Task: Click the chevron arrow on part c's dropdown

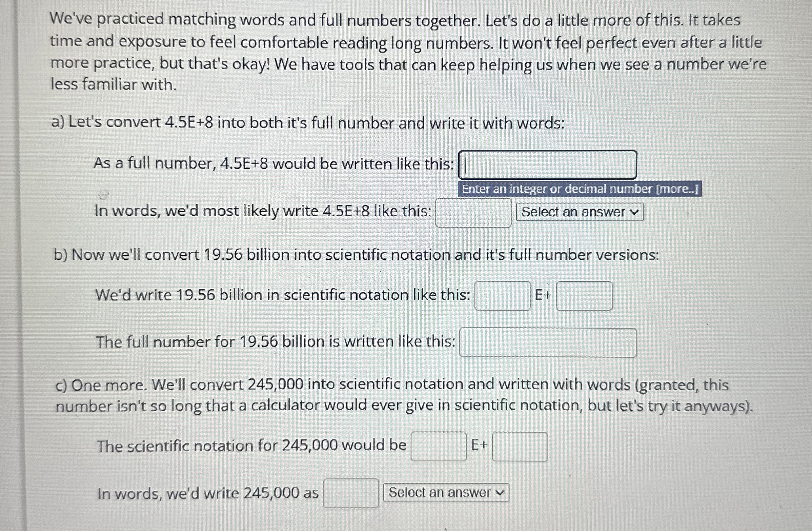Action: pos(500,492)
